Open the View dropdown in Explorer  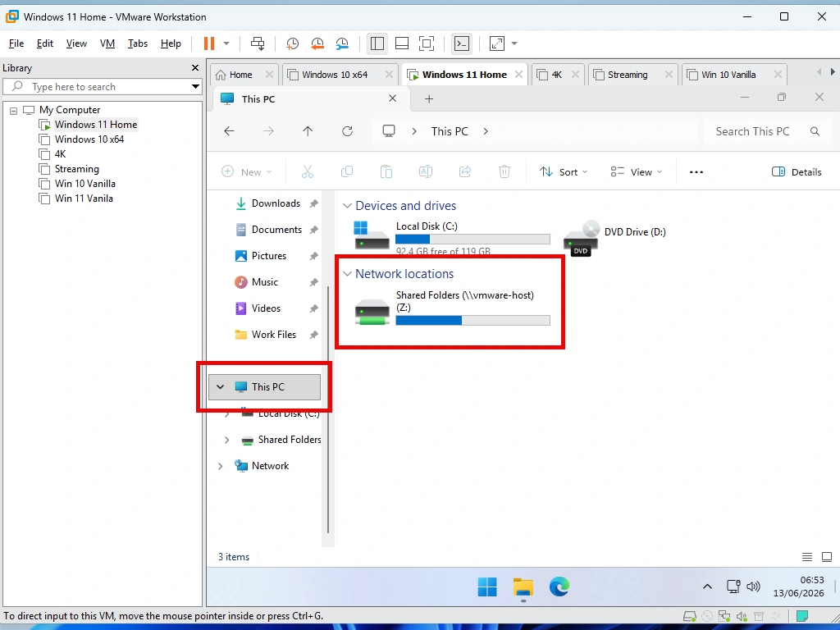pyautogui.click(x=637, y=172)
